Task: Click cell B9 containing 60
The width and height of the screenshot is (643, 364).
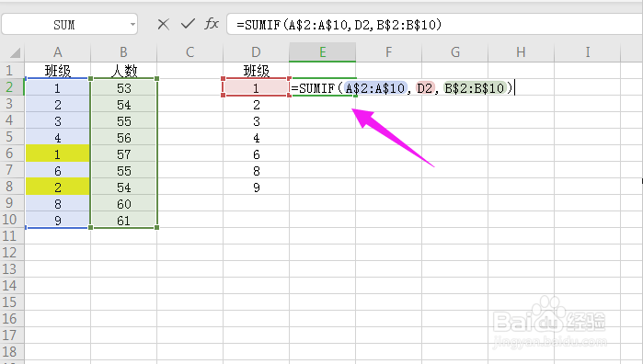Action: click(x=124, y=203)
